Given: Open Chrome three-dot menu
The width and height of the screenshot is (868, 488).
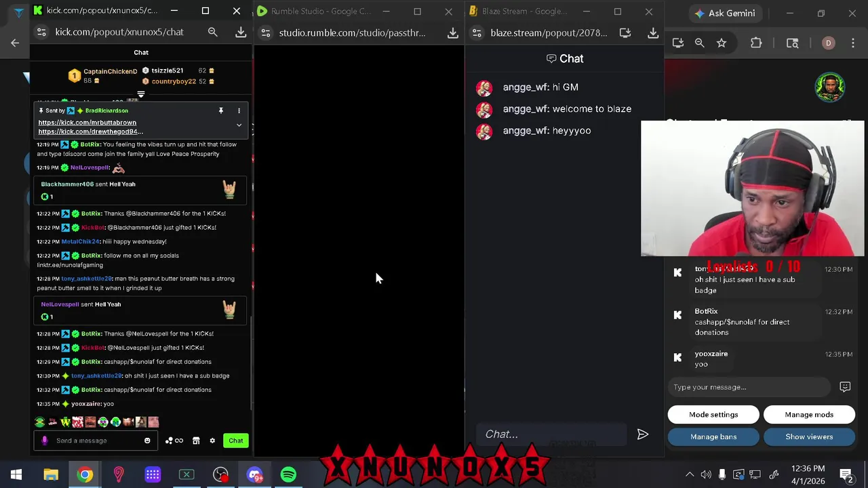Looking at the screenshot, I should tap(854, 43).
